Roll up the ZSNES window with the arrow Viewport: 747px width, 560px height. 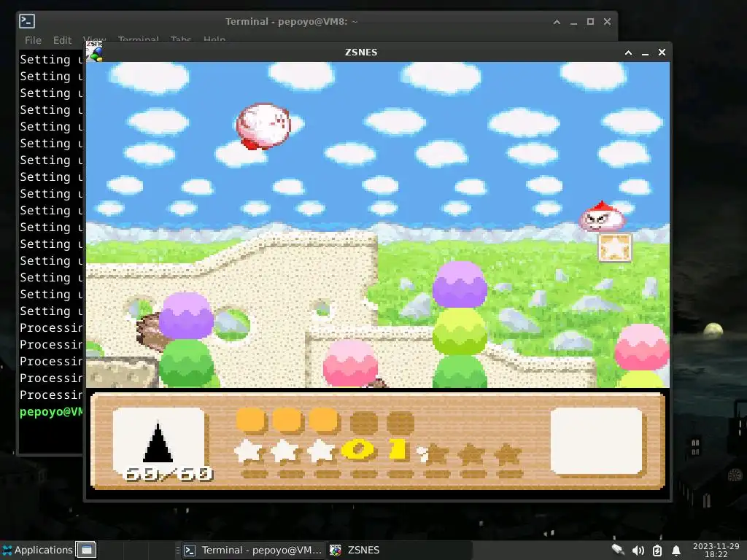pyautogui.click(x=628, y=52)
